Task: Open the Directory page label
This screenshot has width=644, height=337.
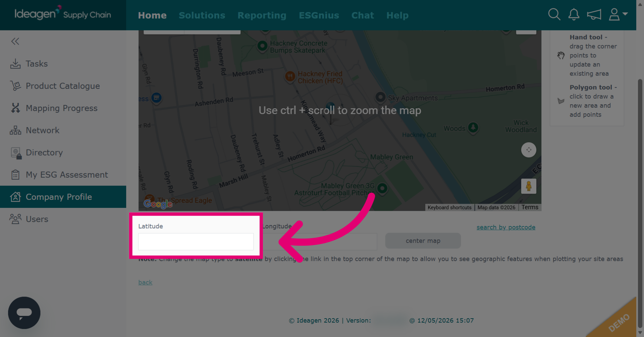Action: (x=44, y=153)
